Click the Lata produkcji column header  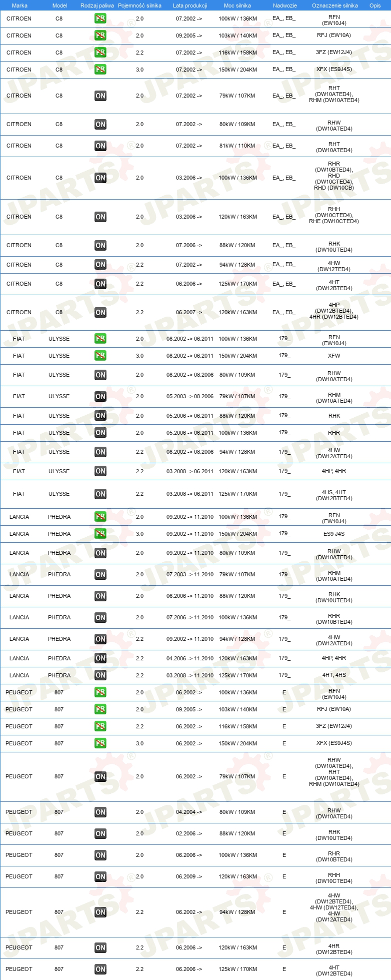click(x=190, y=6)
